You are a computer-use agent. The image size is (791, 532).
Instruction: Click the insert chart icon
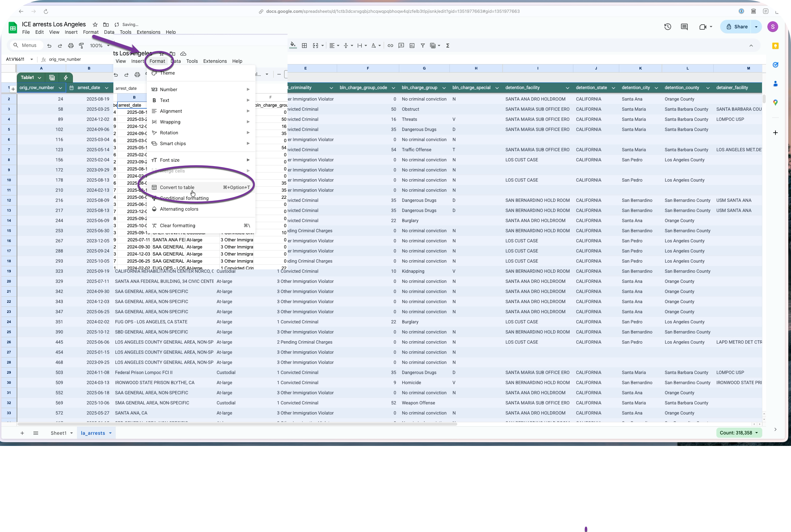[412, 46]
